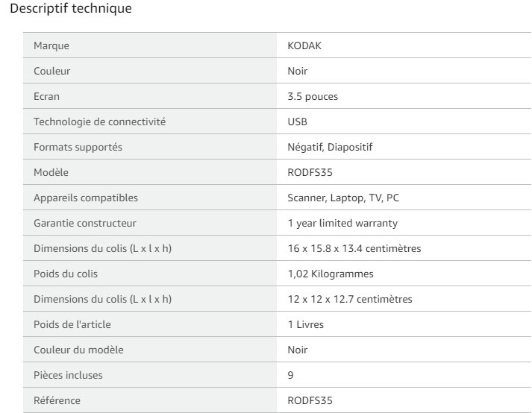The image size is (532, 413).
Task: Click the USB connectivity value
Action: 297,122
